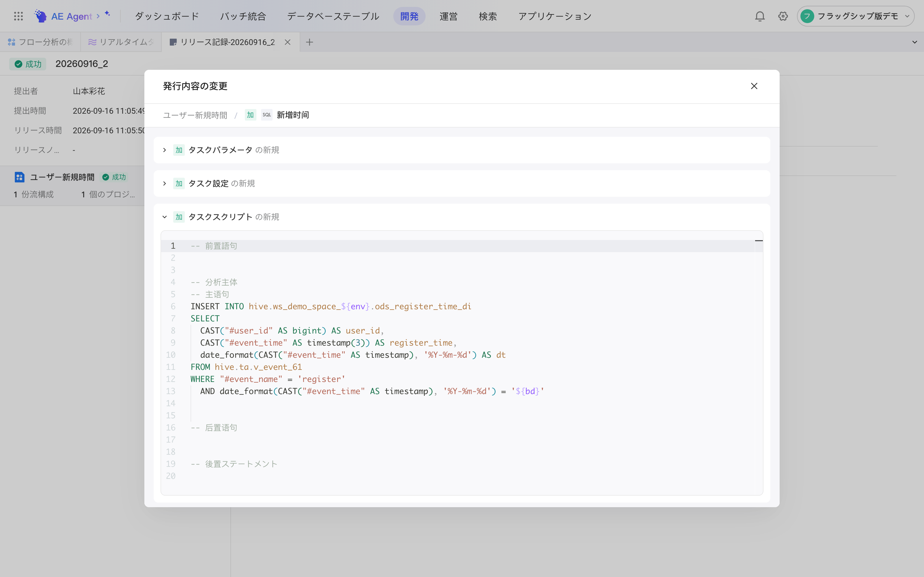The image size is (924, 577).
Task: Expand the tab list chevron
Action: click(x=914, y=42)
